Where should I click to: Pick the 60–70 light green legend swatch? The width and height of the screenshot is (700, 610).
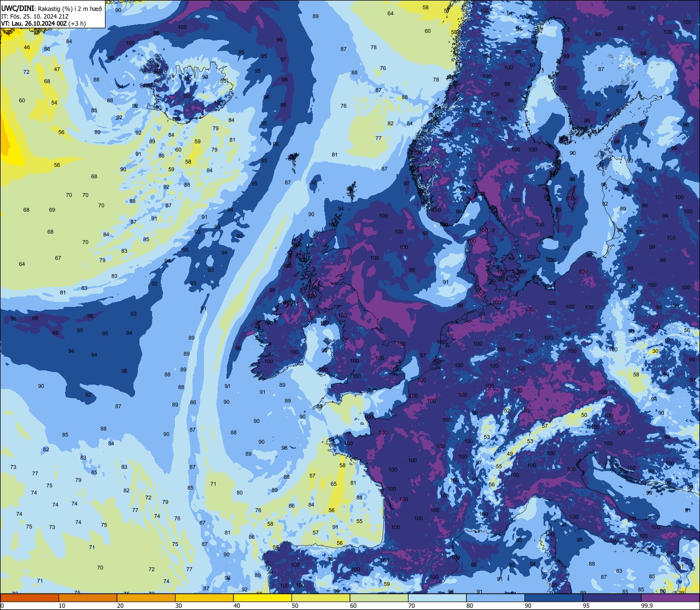pos(379,598)
